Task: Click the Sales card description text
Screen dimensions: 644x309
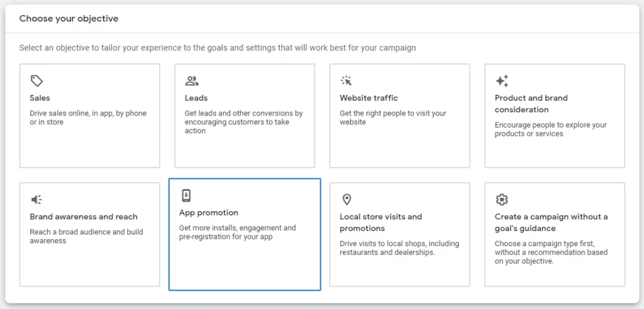Action: 87,117
